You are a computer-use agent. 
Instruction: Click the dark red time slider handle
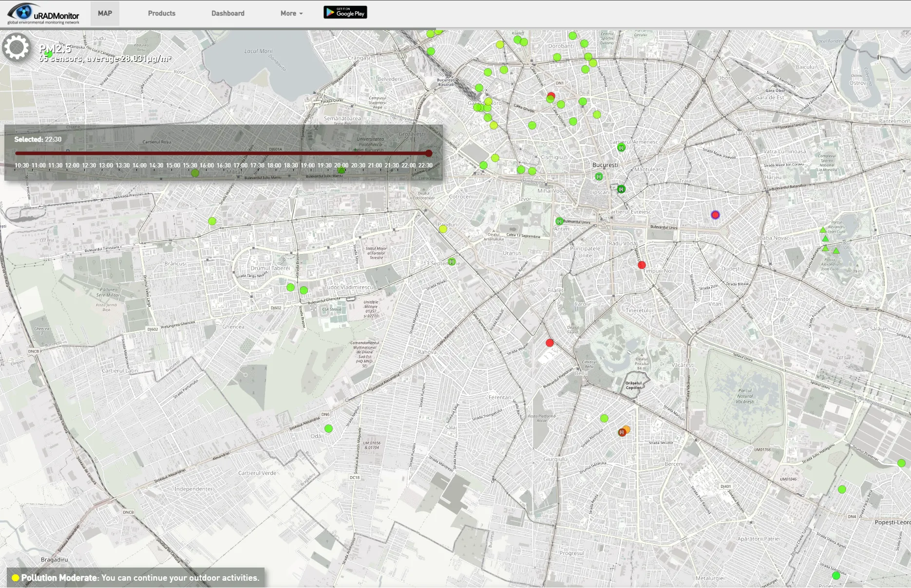[x=429, y=153]
